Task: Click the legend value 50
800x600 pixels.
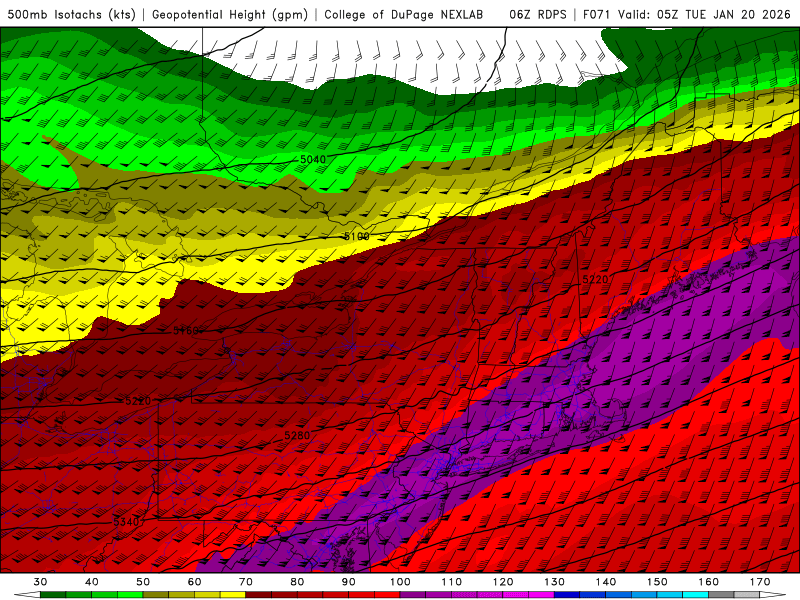Action: (143, 582)
